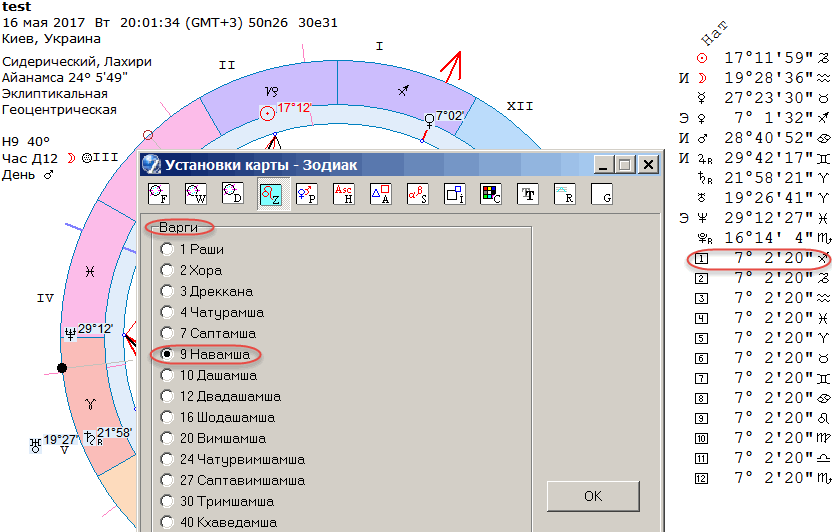Select the 20 Вимшамша radio button
The image size is (832, 532).
click(167, 438)
